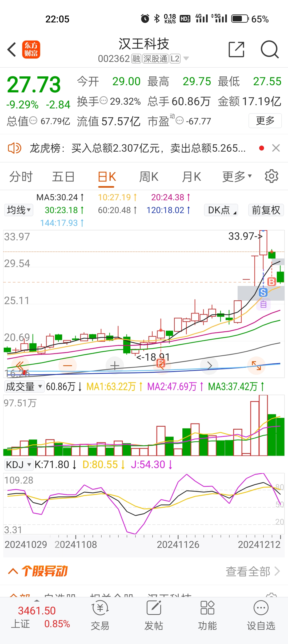Switch to the 分时 chart tab
This screenshot has height=644, width=288.
click(x=21, y=177)
